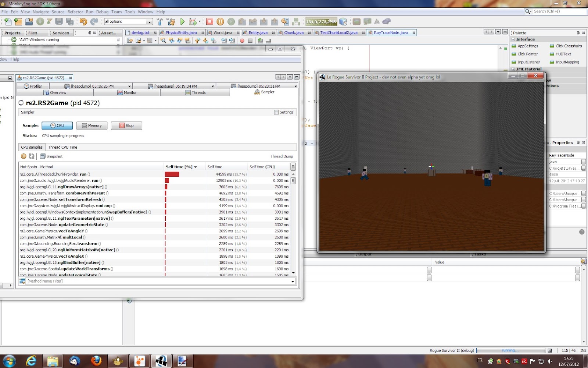Start CPU sampling with the CPU button
Viewport: 588px width, 368px height.
(x=57, y=125)
